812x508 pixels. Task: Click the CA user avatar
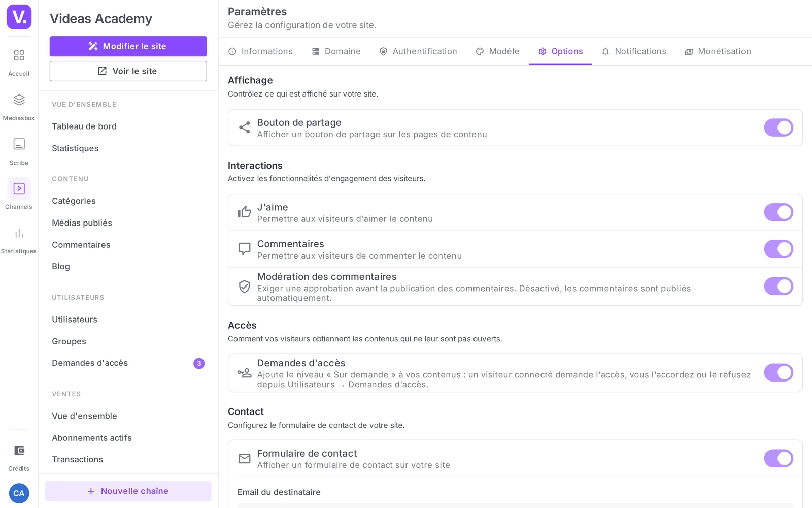(x=19, y=493)
